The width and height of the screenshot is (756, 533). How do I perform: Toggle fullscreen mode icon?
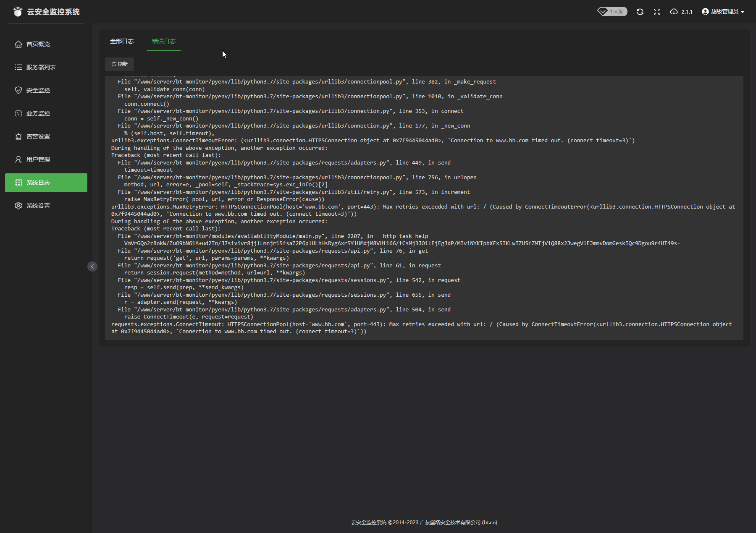click(x=657, y=12)
